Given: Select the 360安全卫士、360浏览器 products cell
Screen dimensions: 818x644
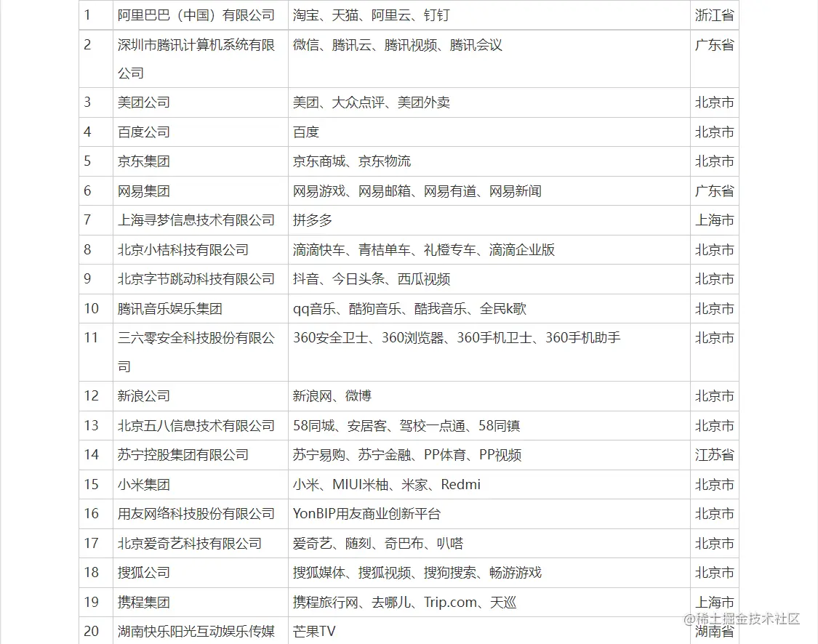Looking at the screenshot, I should click(489, 352).
